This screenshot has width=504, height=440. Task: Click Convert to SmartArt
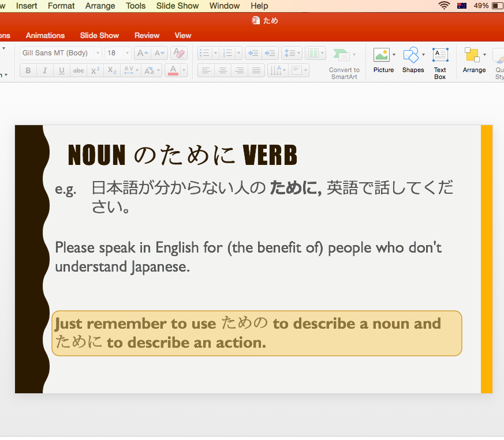(344, 64)
